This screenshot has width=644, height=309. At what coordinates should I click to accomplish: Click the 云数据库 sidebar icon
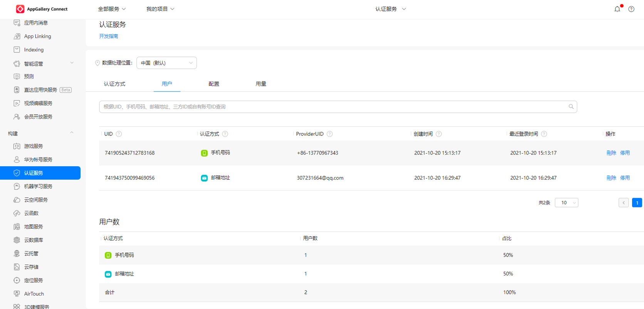[17, 240]
